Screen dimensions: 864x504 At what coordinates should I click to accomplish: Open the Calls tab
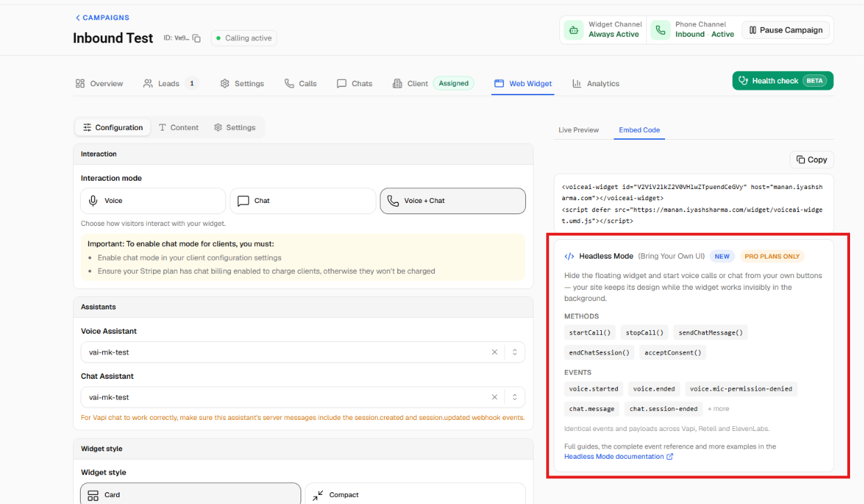pos(301,83)
